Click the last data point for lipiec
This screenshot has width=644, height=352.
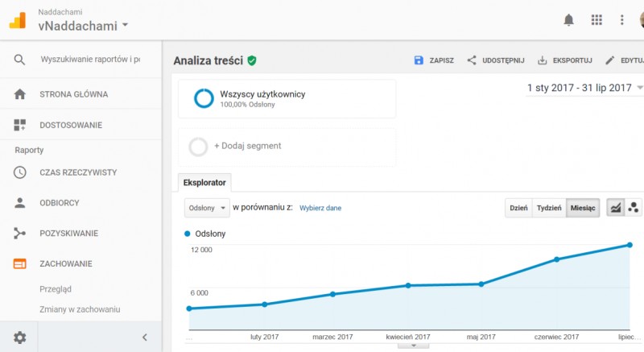click(630, 245)
